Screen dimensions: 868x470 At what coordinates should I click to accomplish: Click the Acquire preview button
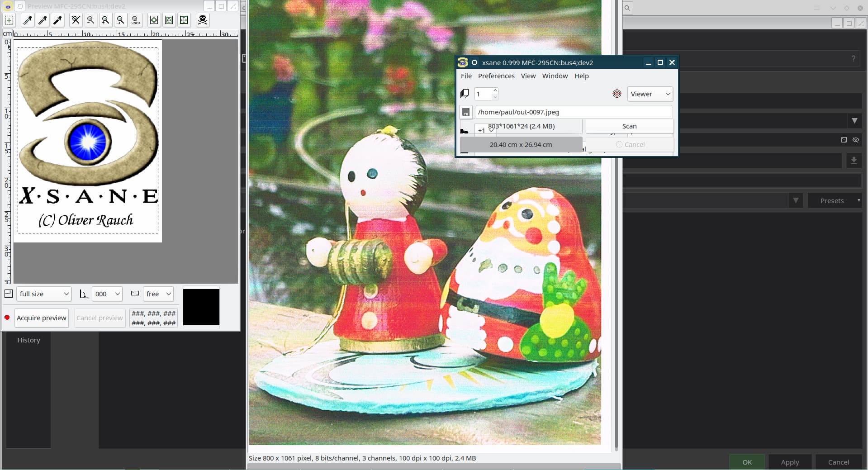click(42, 318)
